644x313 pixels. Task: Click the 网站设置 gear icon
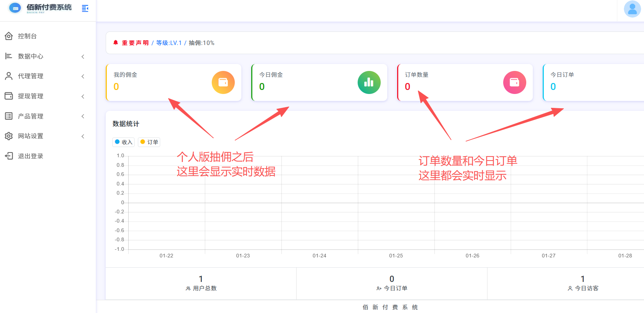point(9,136)
